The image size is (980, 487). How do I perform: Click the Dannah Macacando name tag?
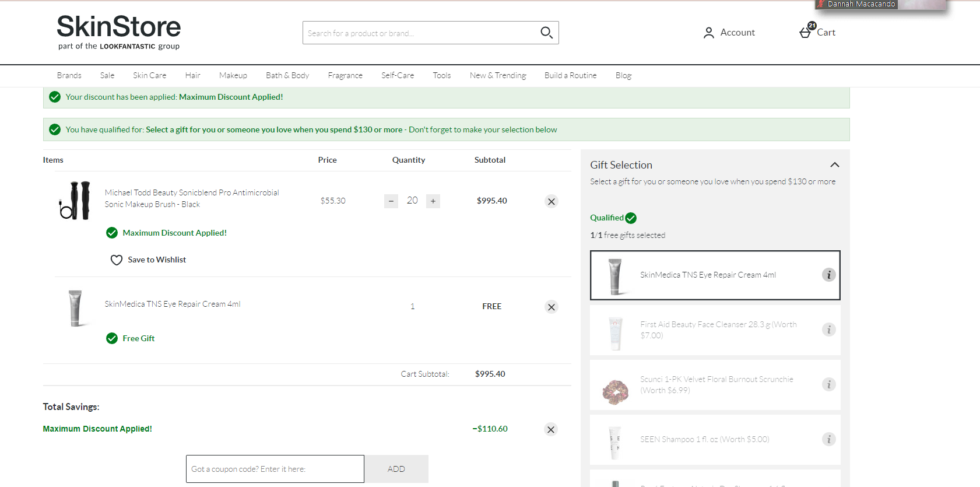click(861, 4)
